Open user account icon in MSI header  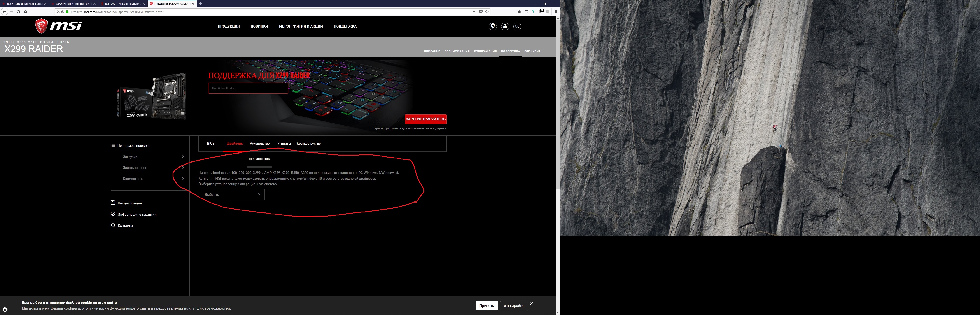tap(505, 26)
